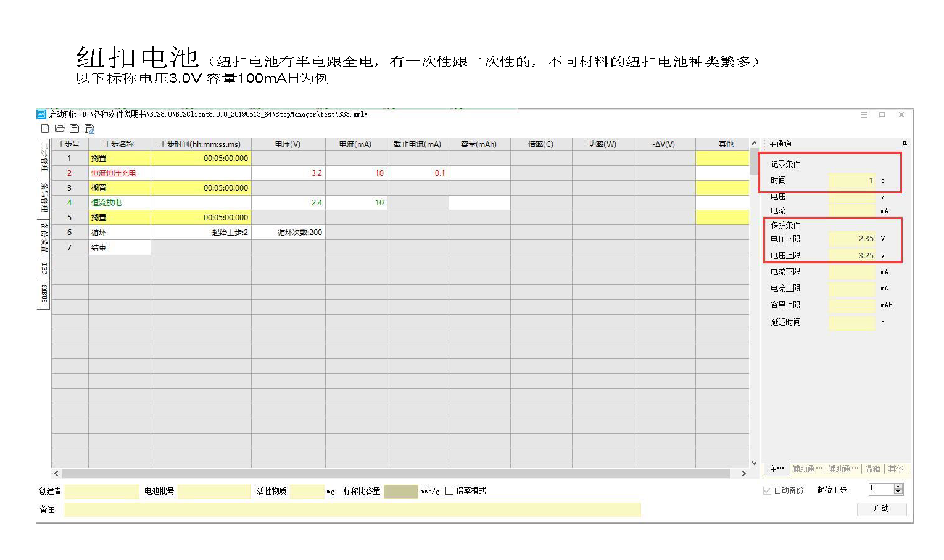Click the 起始工步 number field
The width and height of the screenshot is (944, 560).
880,489
